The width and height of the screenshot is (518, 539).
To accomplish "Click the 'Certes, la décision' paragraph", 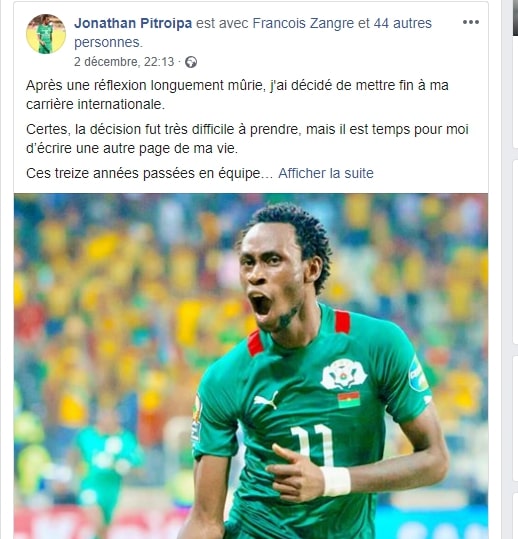I will (x=247, y=139).
